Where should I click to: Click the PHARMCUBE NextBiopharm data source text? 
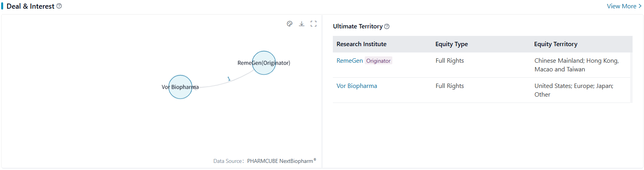coord(280,161)
